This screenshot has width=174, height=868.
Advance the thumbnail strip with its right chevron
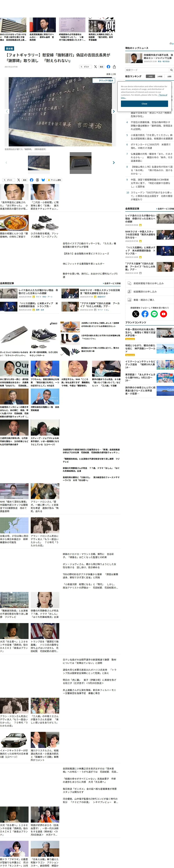click(x=114, y=162)
